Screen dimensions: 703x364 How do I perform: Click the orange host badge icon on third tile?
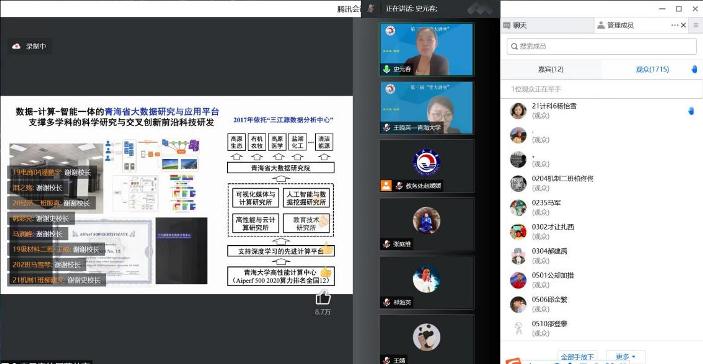point(386,185)
